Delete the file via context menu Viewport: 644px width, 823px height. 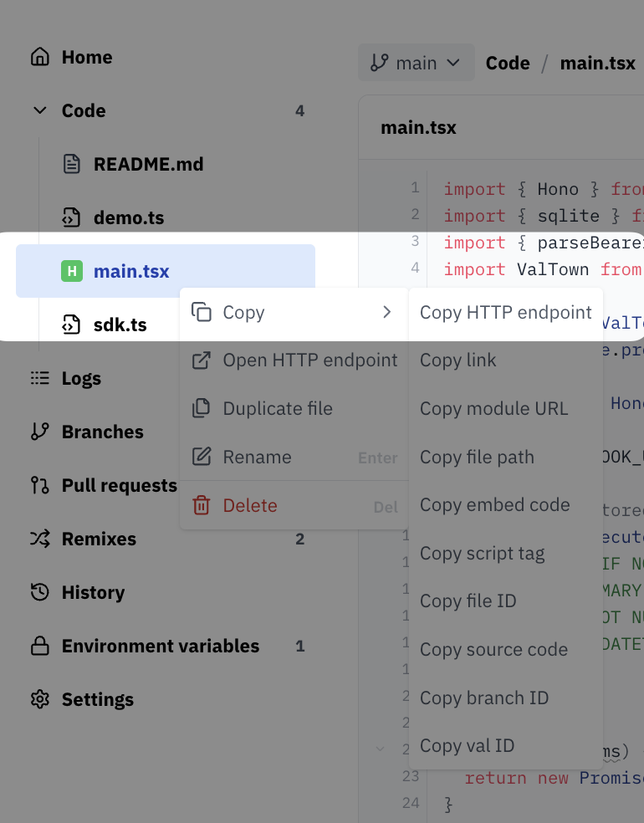coord(249,505)
